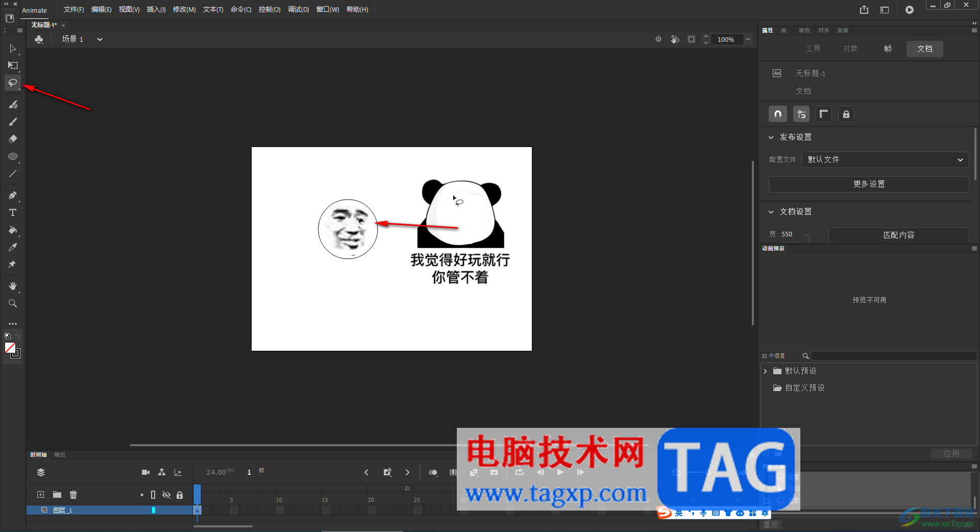Pick the Eyedropper tool
Viewport: 980px width, 532px height.
coord(13,247)
